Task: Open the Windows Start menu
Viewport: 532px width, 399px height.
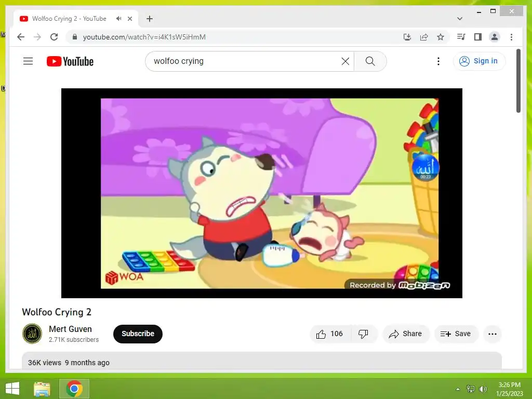Action: (12, 389)
